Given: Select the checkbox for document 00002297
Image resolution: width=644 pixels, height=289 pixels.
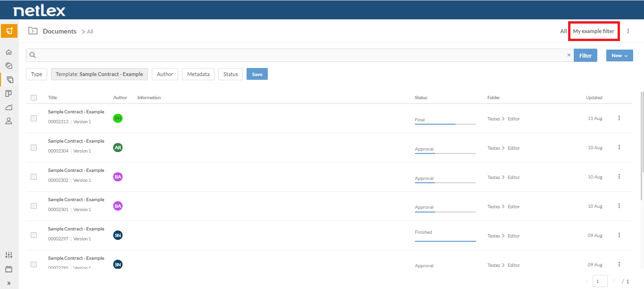Looking at the screenshot, I should [x=33, y=235].
